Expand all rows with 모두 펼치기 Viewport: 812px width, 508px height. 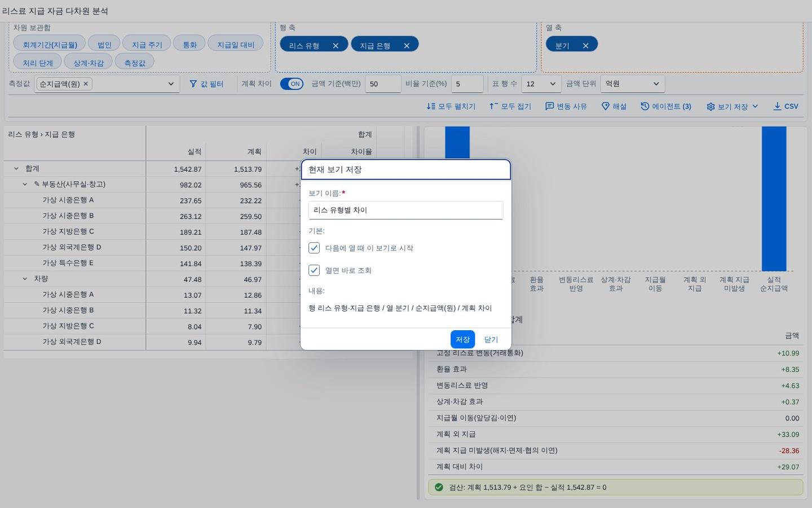pyautogui.click(x=451, y=106)
